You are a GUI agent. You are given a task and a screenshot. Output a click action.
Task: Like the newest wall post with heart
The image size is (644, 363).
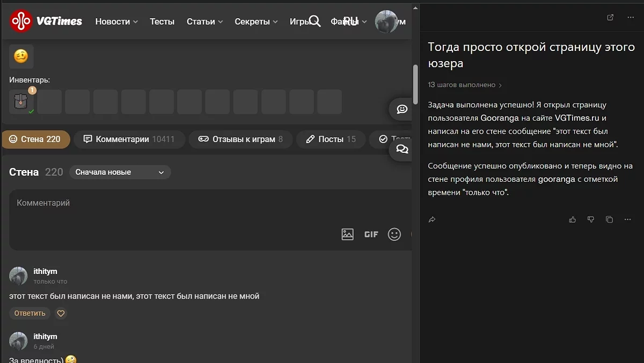tap(61, 313)
